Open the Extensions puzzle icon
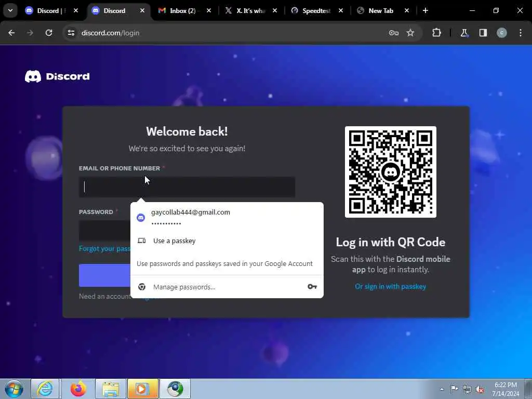532x399 pixels. coord(436,33)
